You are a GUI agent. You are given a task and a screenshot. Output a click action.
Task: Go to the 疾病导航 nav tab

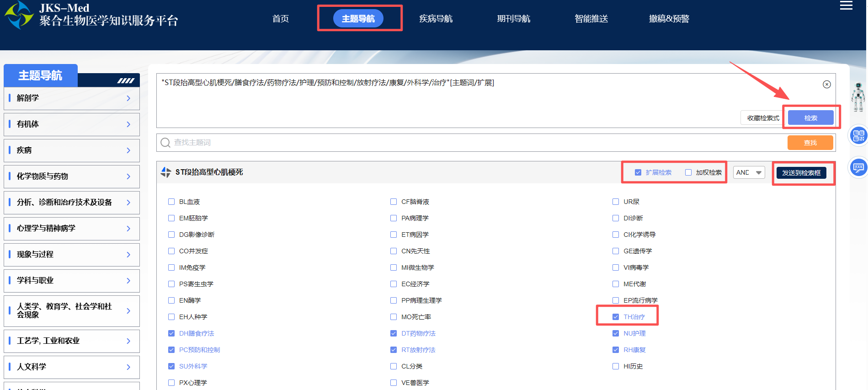[436, 19]
